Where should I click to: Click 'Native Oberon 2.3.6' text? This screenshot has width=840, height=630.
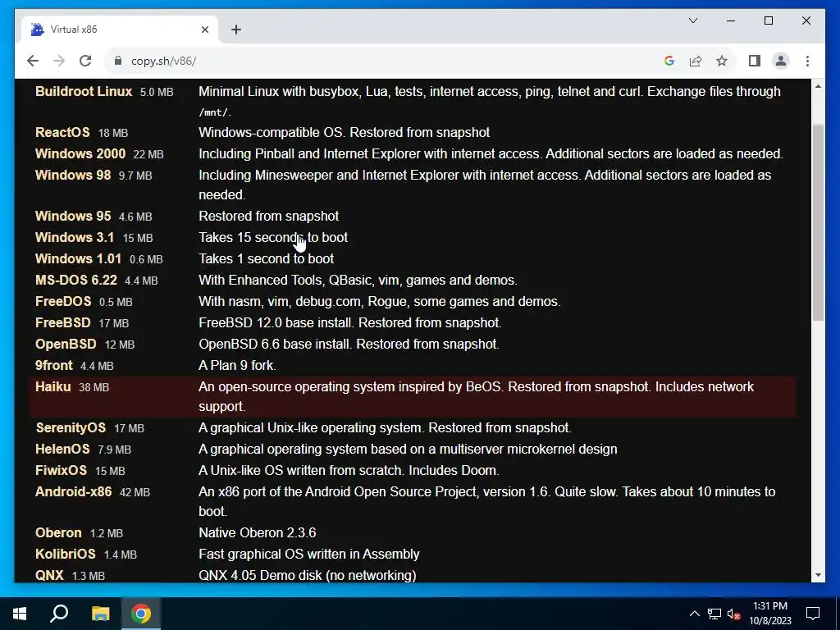coord(257,533)
